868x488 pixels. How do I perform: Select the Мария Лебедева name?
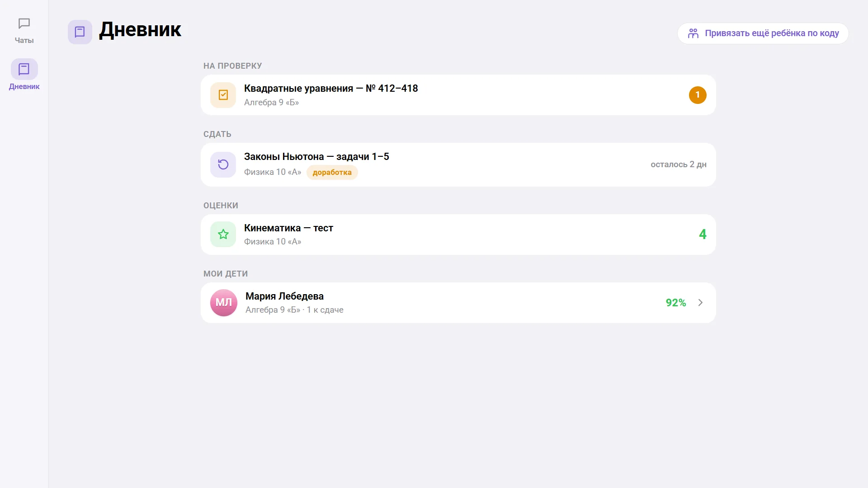(x=284, y=296)
